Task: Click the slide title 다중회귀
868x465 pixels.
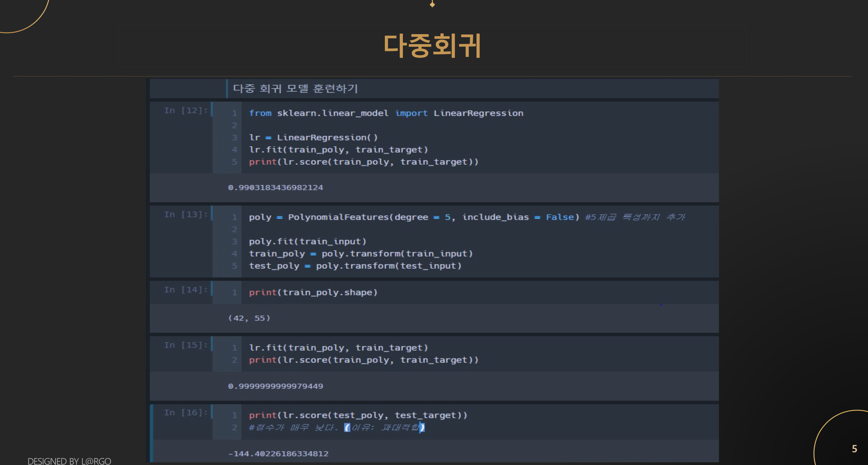Action: pyautogui.click(x=432, y=46)
